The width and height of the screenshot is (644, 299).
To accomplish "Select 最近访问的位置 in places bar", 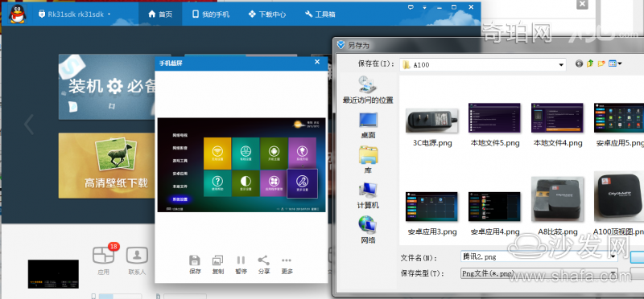I will pyautogui.click(x=368, y=90).
